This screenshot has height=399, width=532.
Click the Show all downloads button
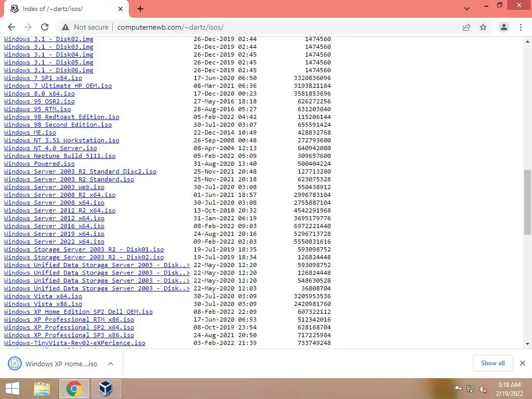point(493,363)
